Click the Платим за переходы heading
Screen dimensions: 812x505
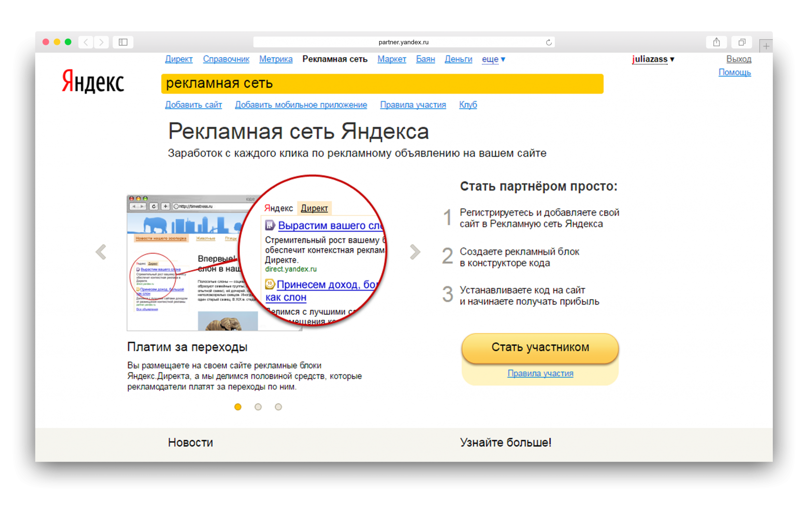(x=187, y=347)
